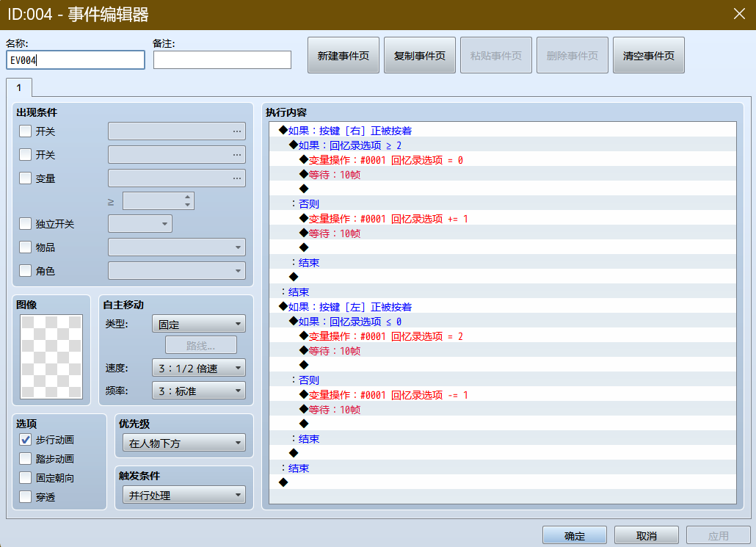The width and height of the screenshot is (756, 547).
Task: Select the command 变量操作 回忆录选项 -= 1
Action: point(502,395)
